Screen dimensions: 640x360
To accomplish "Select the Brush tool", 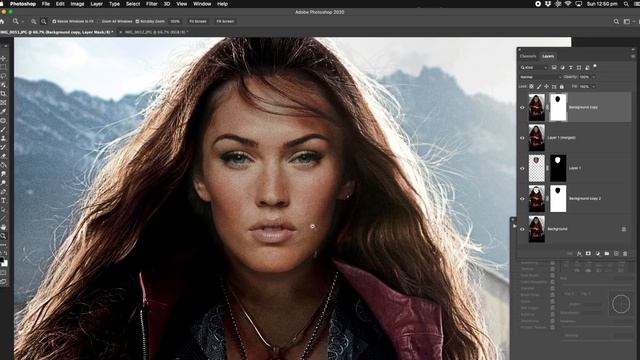I will [x=3, y=130].
